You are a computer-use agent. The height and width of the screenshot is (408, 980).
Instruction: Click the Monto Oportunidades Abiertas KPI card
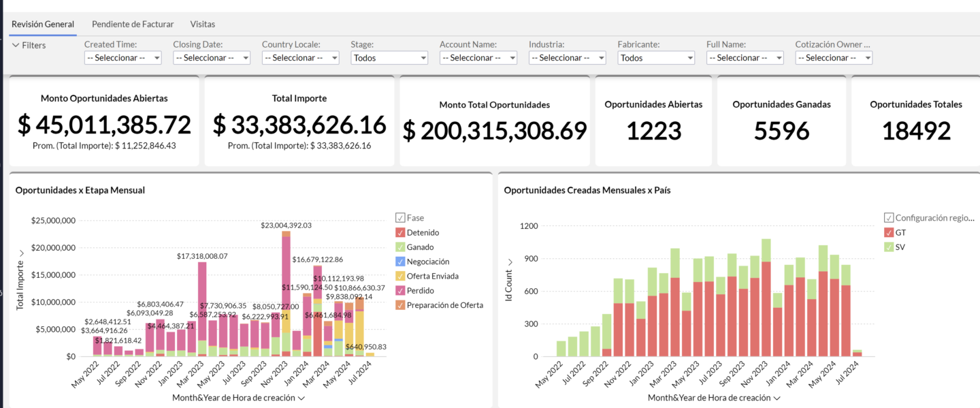tap(104, 121)
